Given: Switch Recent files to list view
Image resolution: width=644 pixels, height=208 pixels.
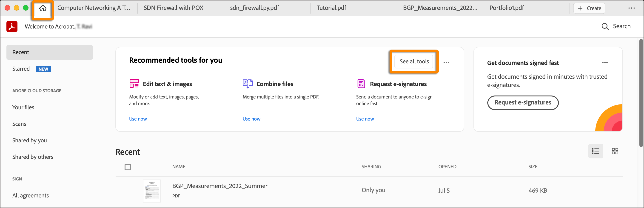Looking at the screenshot, I should point(596,151).
